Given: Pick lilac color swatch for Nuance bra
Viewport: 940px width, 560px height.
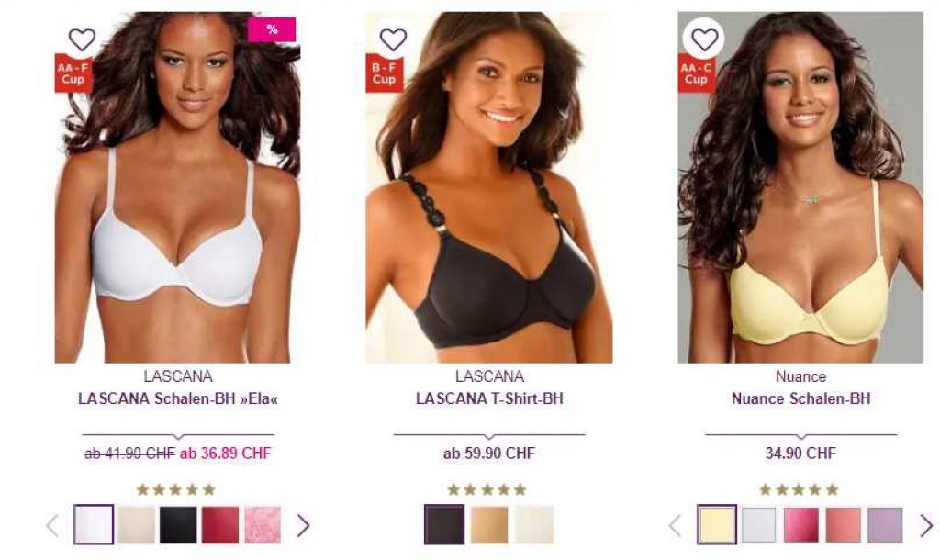Looking at the screenshot, I should 885,525.
